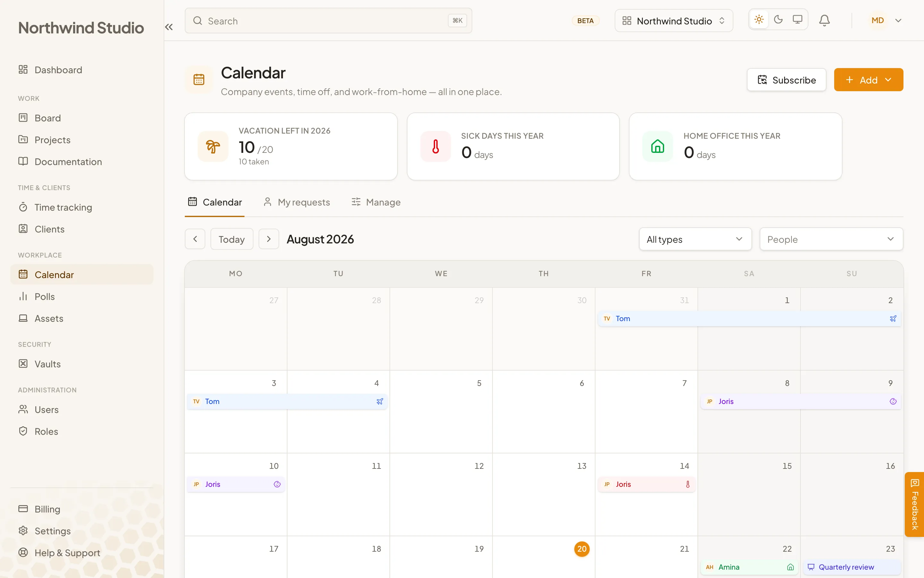Open Quarterly review event
924x578 pixels.
click(852, 567)
